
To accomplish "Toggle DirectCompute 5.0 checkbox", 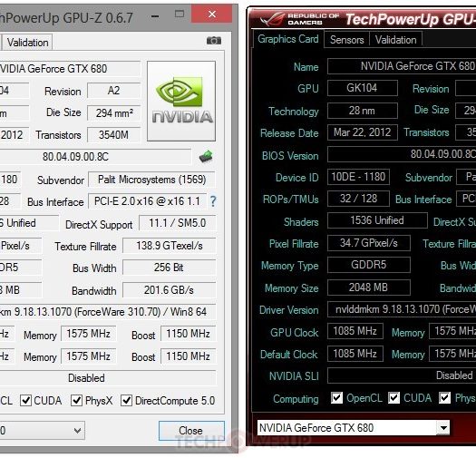I will point(126,400).
